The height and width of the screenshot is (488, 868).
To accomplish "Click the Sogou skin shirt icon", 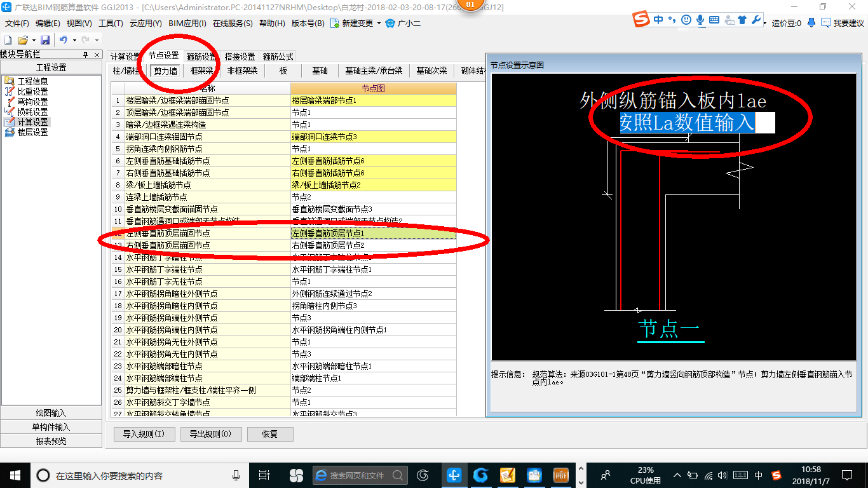I will [742, 20].
